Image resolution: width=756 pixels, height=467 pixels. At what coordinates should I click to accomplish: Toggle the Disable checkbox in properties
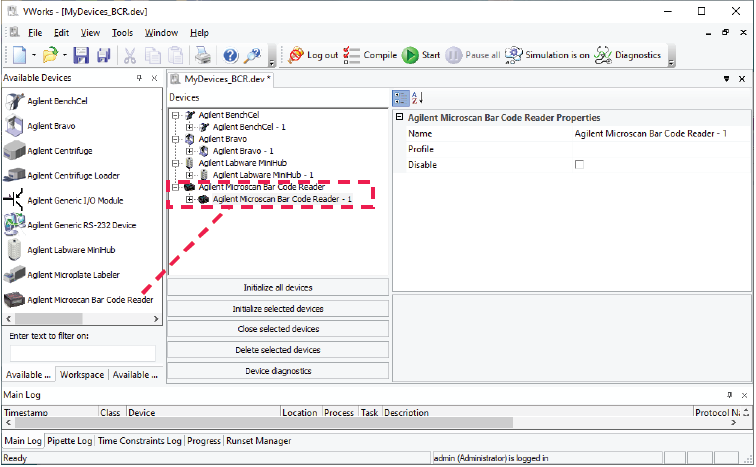(579, 165)
